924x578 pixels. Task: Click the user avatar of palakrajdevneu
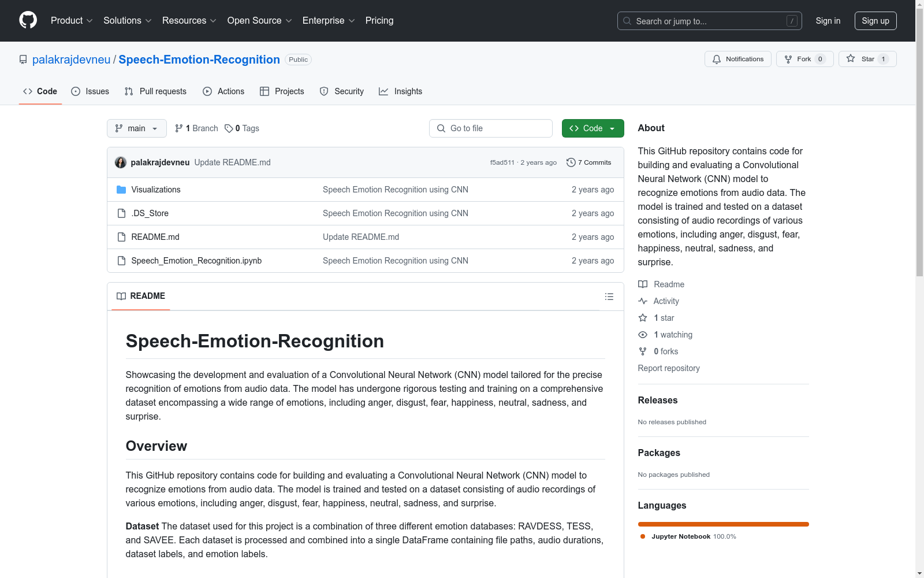tap(121, 162)
